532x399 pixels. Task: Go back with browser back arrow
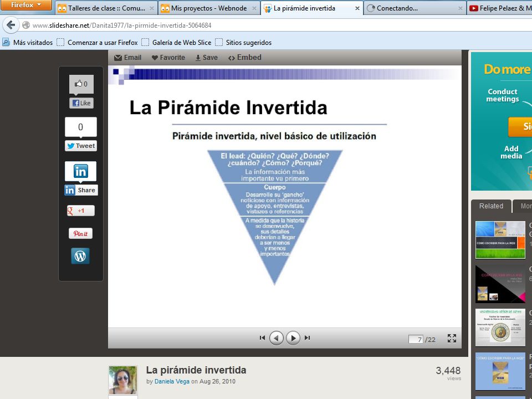pyautogui.click(x=11, y=25)
